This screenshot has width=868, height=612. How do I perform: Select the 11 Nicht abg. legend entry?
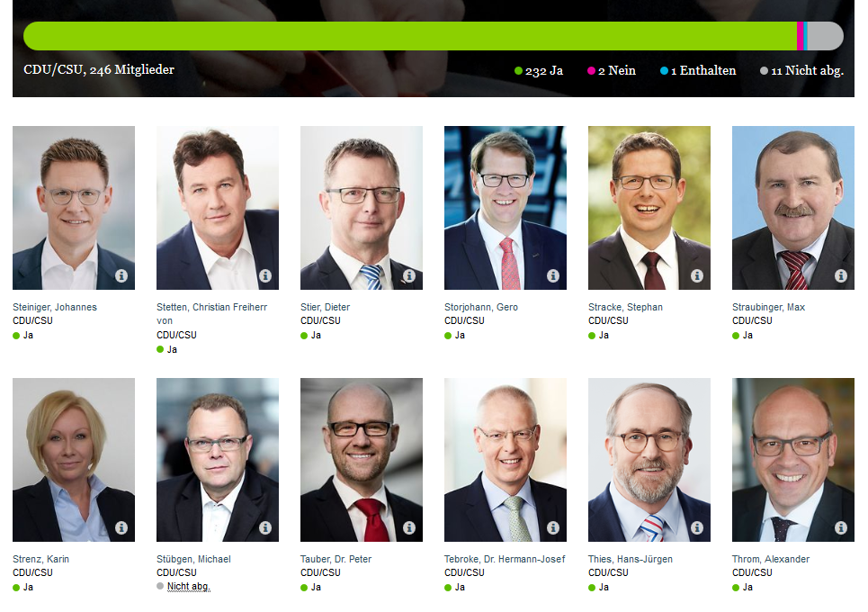[801, 71]
